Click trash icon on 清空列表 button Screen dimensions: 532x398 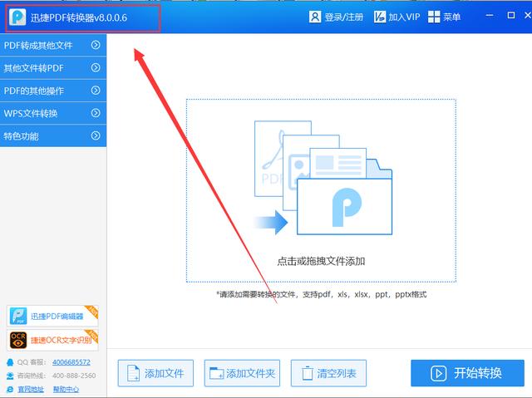pyautogui.click(x=308, y=373)
